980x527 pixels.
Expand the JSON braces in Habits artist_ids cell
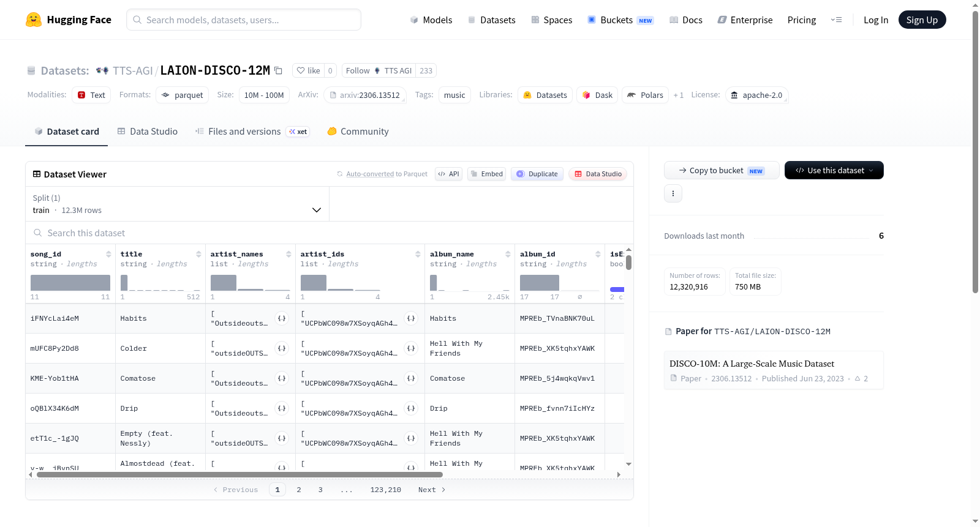click(x=411, y=318)
